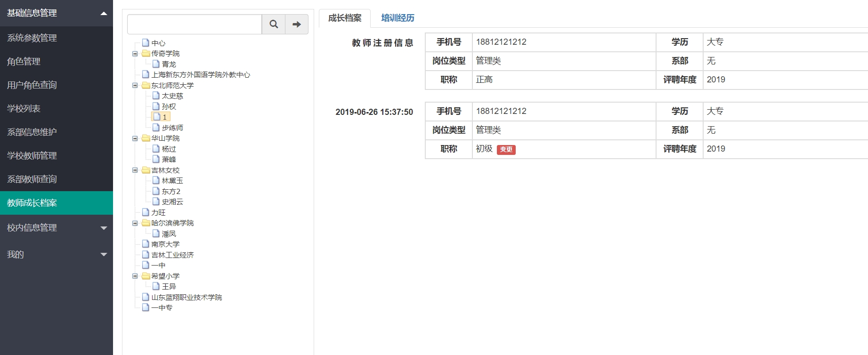Collapse the 华山学院 tree node
The image size is (868, 355).
135,138
